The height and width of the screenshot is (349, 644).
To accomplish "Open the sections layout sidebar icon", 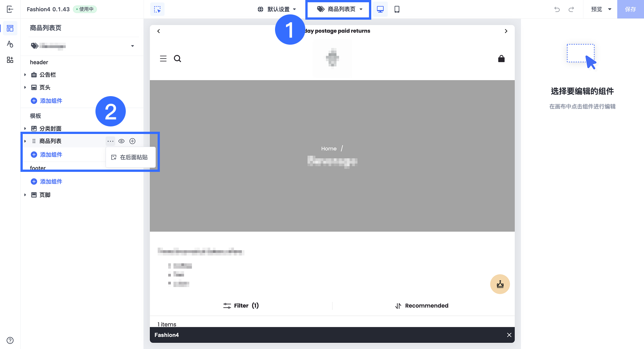I will (x=10, y=28).
